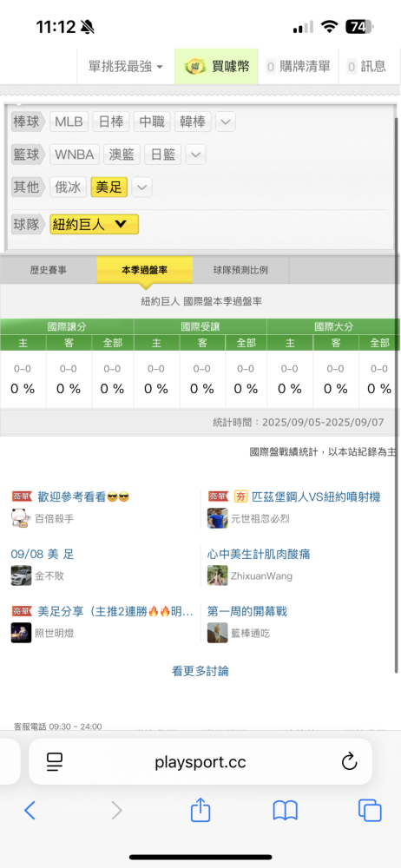Tap the 國際大分 column header
This screenshot has height=868, width=401.
point(333,326)
